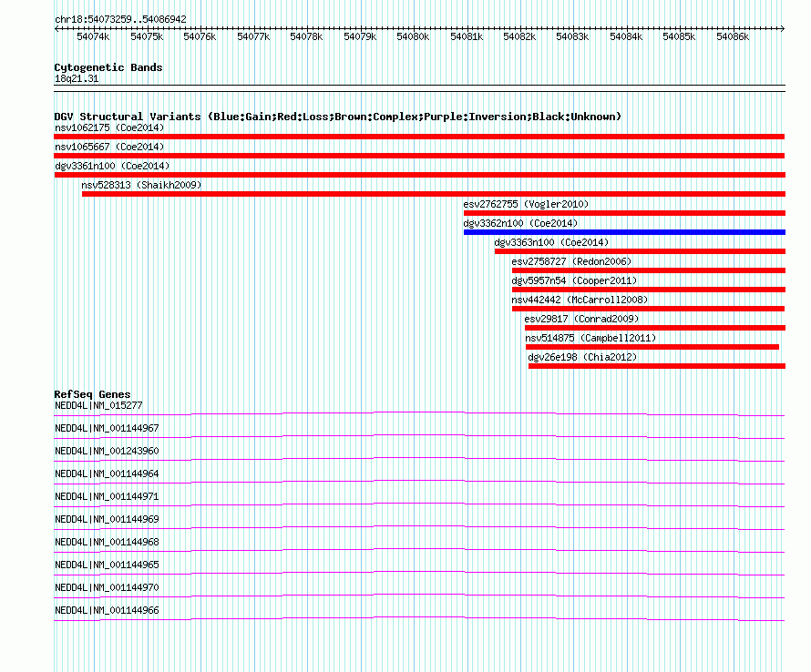Screen dimensions: 811x672
Task: Select the red bar under dgv26e198
Action: (657, 366)
